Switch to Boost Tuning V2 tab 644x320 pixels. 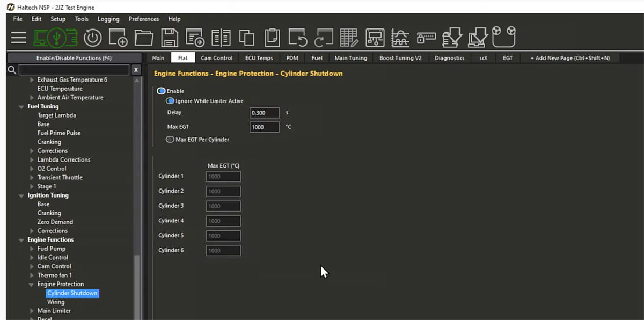click(400, 58)
